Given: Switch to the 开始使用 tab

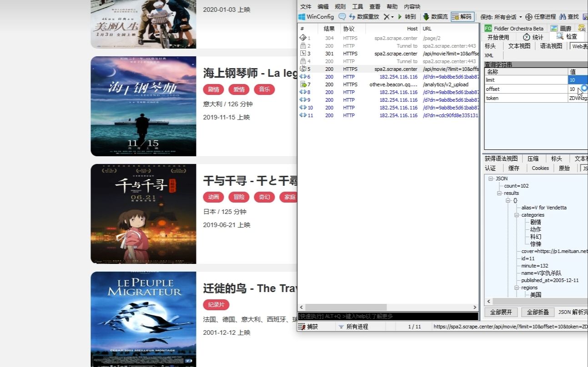Looking at the screenshot, I should [x=498, y=37].
